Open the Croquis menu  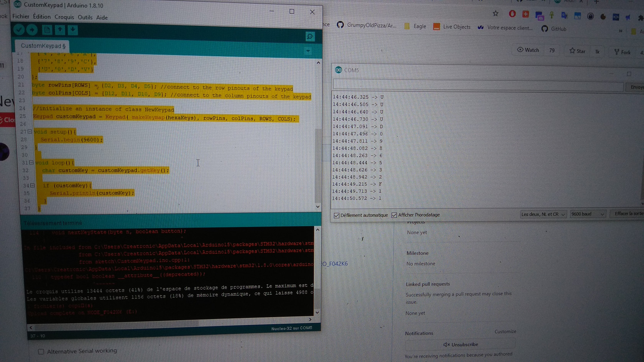point(64,17)
